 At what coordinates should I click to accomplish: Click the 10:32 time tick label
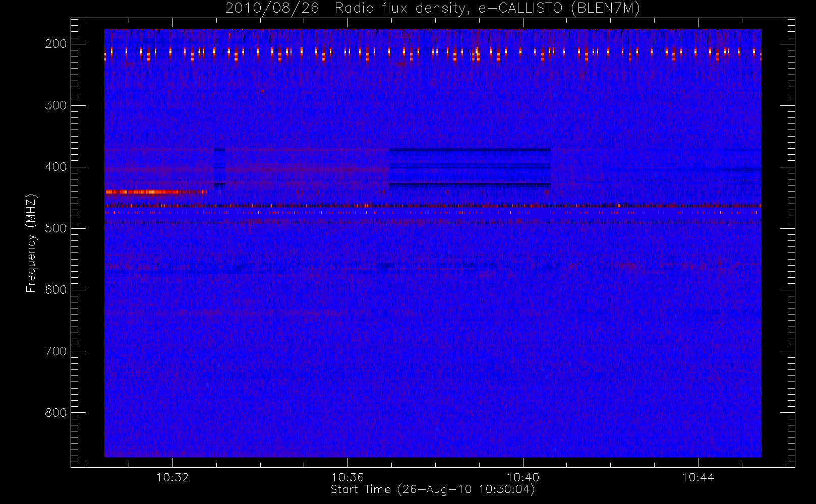pyautogui.click(x=172, y=477)
